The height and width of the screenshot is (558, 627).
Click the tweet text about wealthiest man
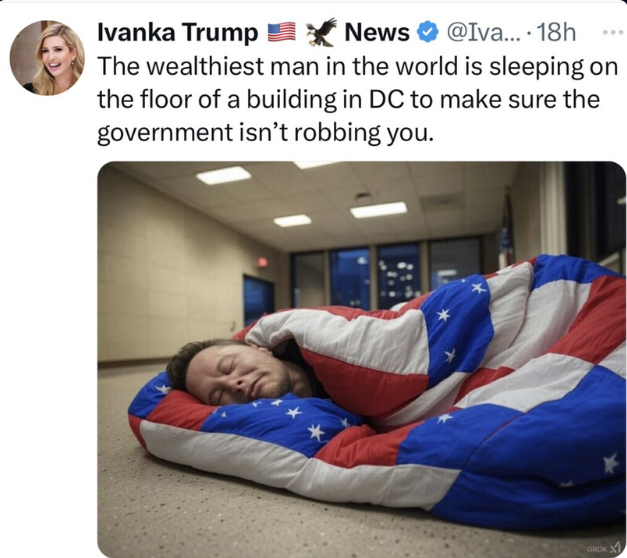coord(357,99)
